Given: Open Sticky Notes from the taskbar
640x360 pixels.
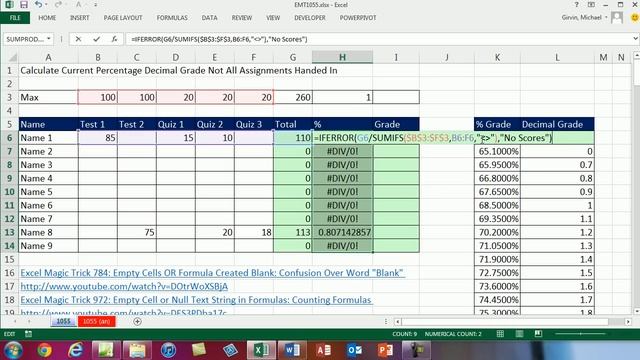Looking at the screenshot, I should pyautogui.click(x=199, y=350).
